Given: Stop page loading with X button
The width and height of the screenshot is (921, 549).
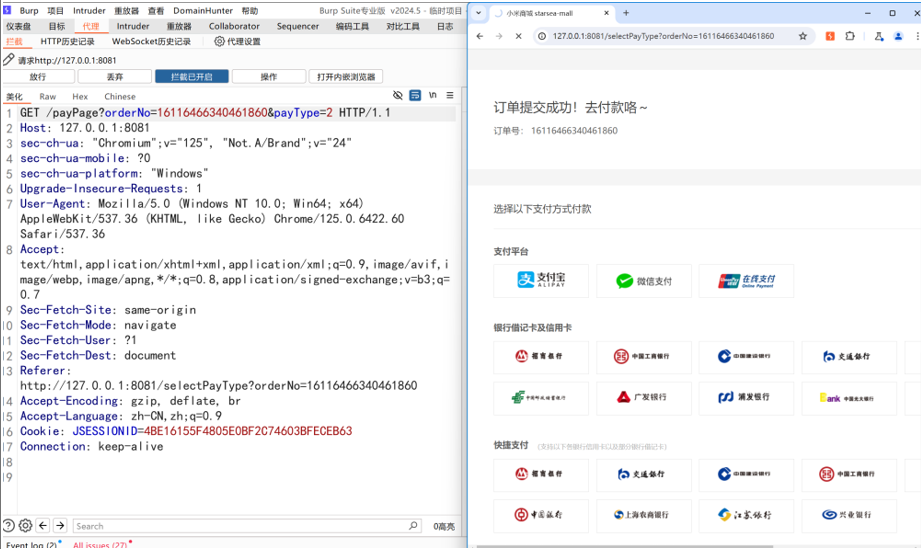Looking at the screenshot, I should [519, 36].
